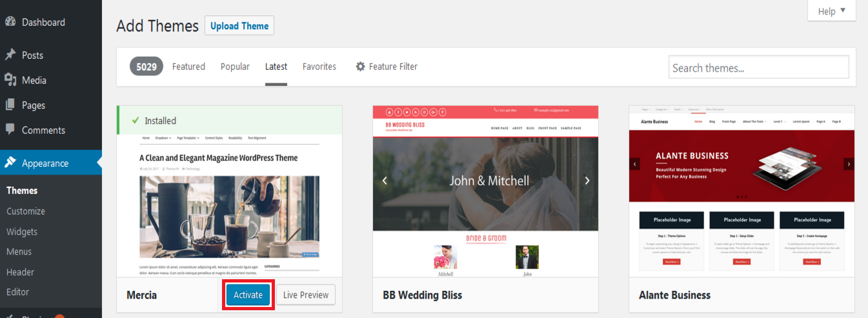Switch to the Popular tab

[x=235, y=67]
